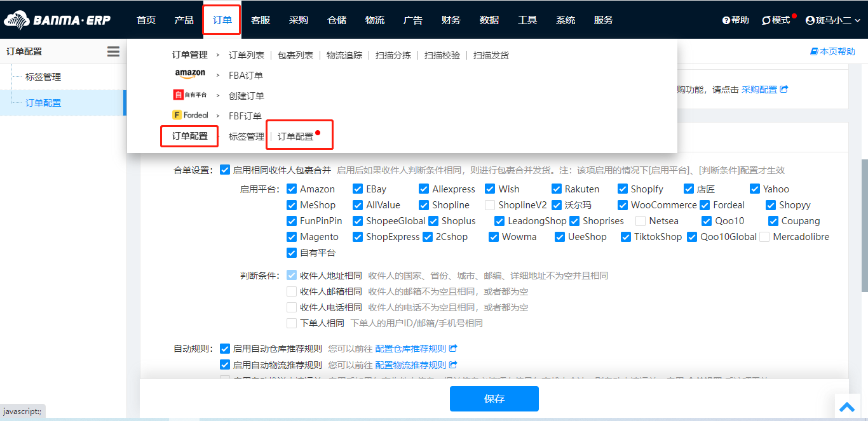Uncheck the 自有平台 platform checkbox
Image resolution: width=868 pixels, height=421 pixels.
tap(292, 253)
